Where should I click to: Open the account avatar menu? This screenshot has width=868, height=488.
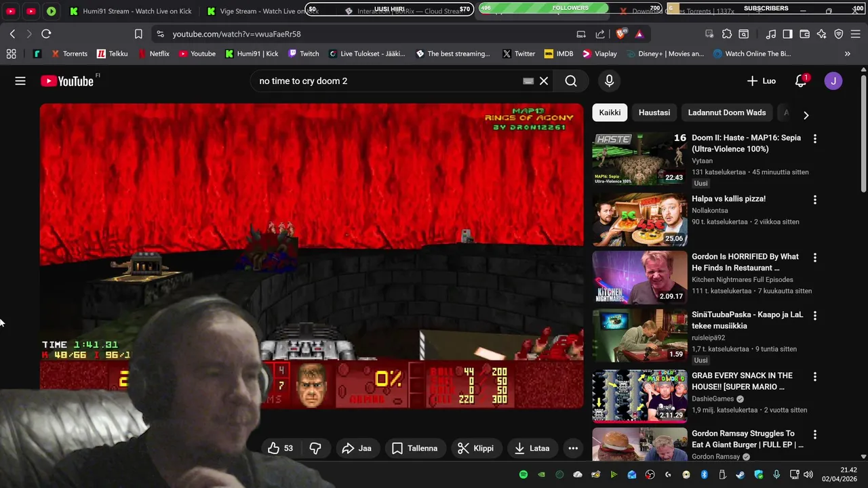coord(833,81)
